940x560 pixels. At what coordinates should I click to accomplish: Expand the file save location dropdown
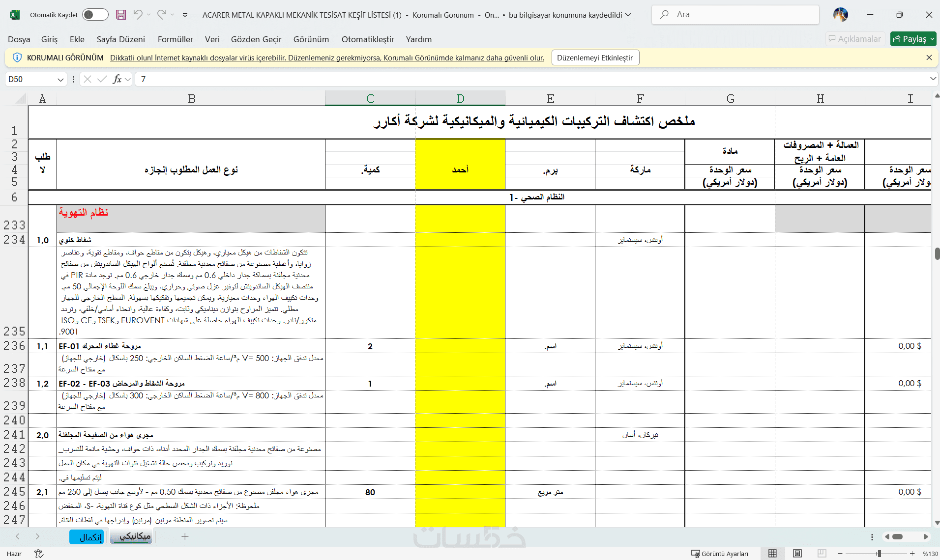[628, 15]
